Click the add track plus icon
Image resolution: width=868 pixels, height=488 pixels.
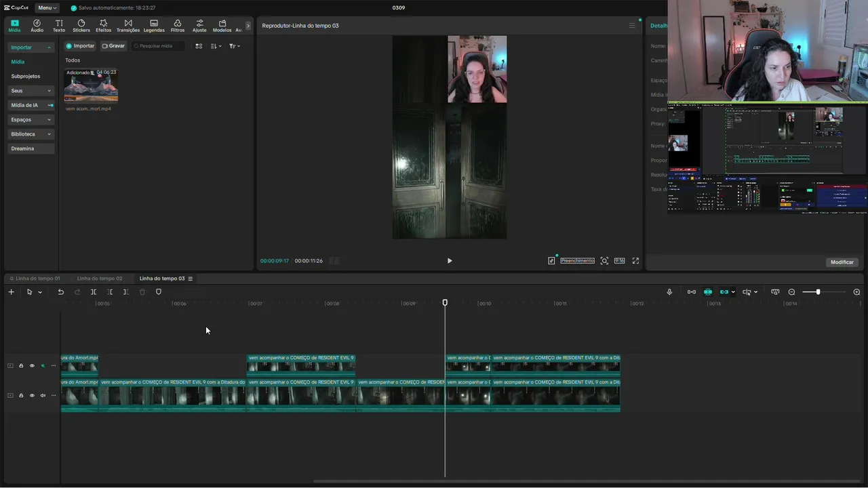(11, 292)
